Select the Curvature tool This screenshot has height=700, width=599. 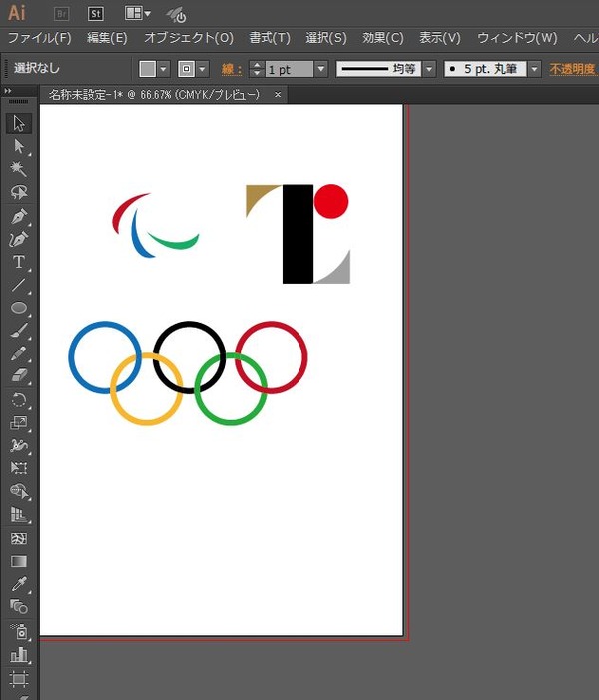19,239
